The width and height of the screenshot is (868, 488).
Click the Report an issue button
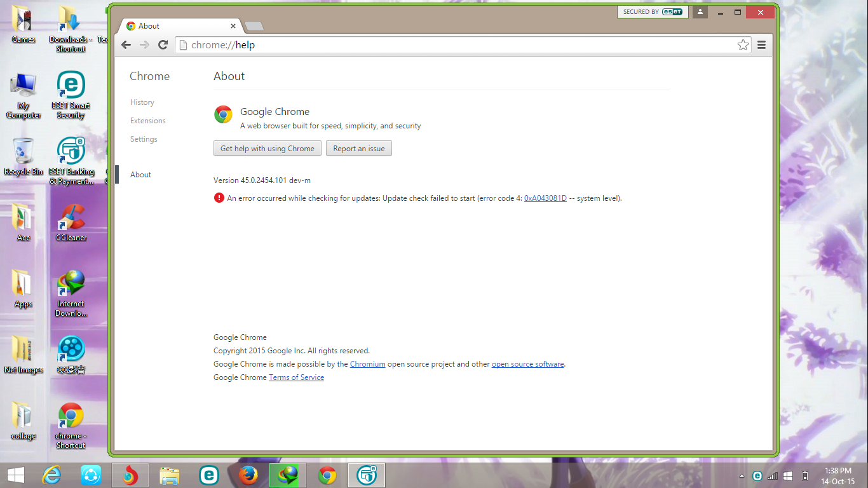pos(359,149)
